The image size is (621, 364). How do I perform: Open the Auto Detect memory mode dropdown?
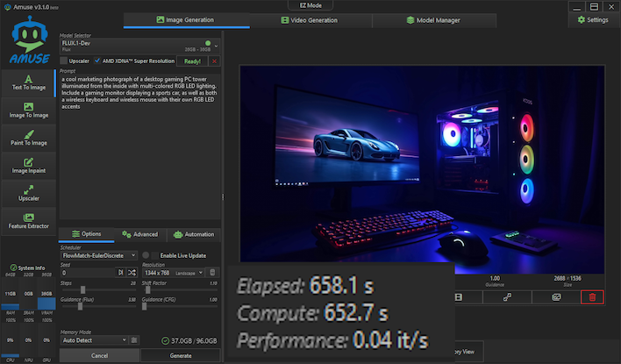[x=94, y=340]
